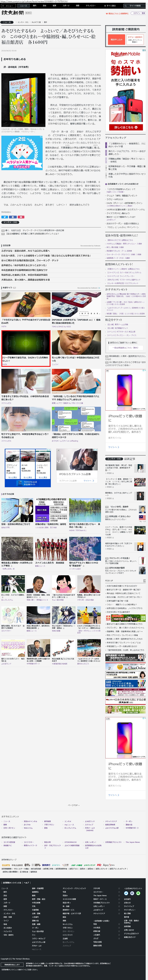Expand the すべて表示 category dropdown
Image resolution: width=148 pixels, height=980 pixels.
tap(110, 6)
